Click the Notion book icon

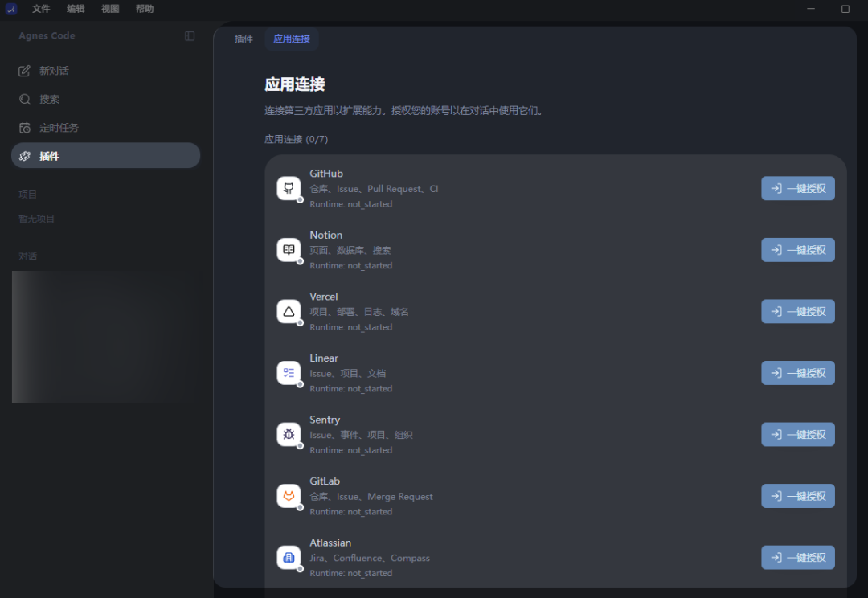pyautogui.click(x=289, y=250)
